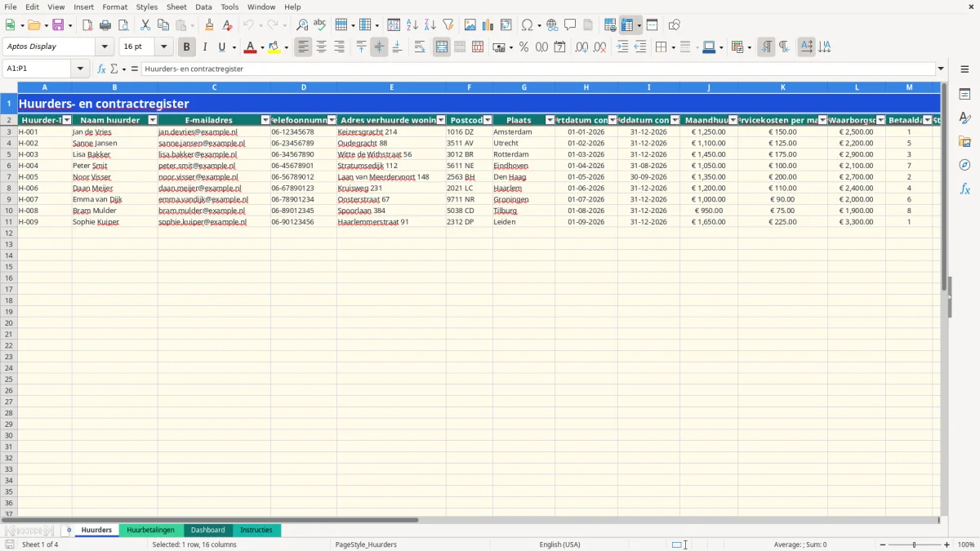Open the folder Open-file icon
This screenshot has height=551, width=980.
(x=33, y=25)
